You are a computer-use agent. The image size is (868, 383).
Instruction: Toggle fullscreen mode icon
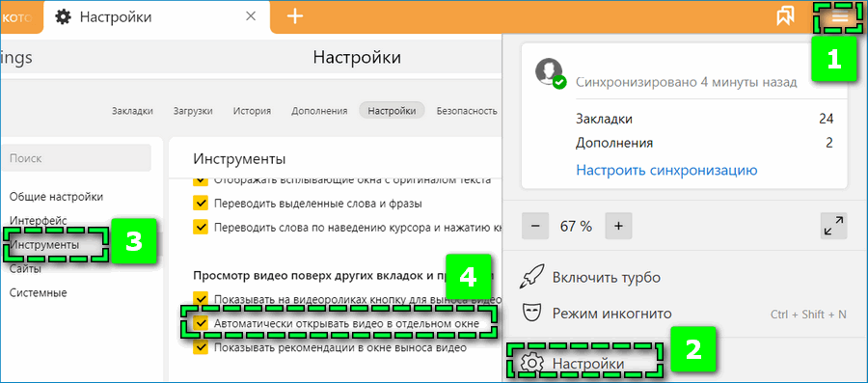tap(833, 226)
